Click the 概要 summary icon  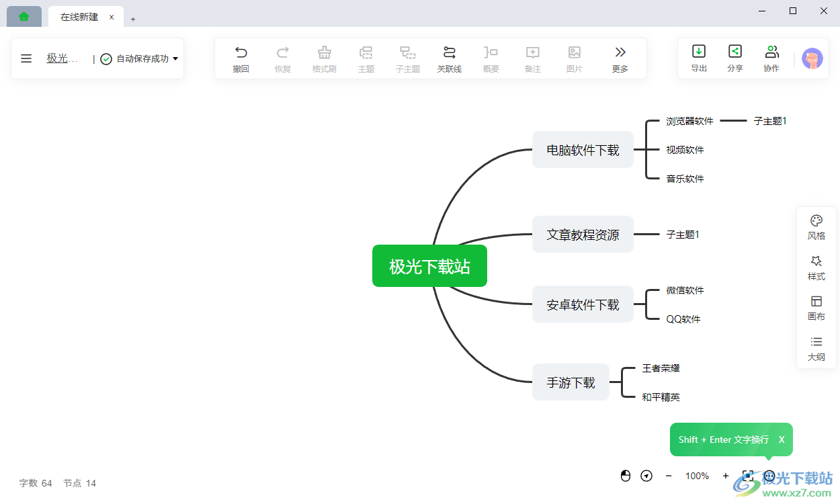click(491, 52)
